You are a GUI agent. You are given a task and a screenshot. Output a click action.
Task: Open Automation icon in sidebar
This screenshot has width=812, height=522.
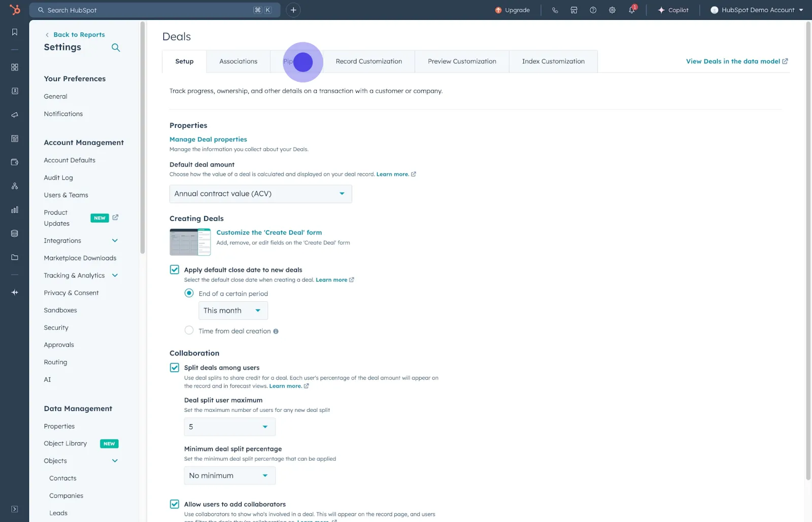pos(15,186)
